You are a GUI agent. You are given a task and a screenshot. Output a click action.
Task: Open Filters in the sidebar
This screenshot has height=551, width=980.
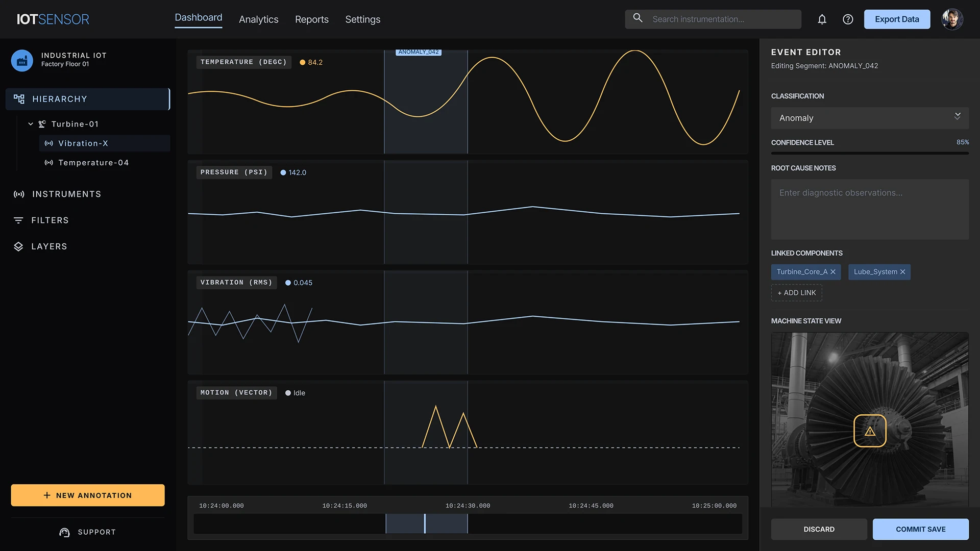point(50,220)
